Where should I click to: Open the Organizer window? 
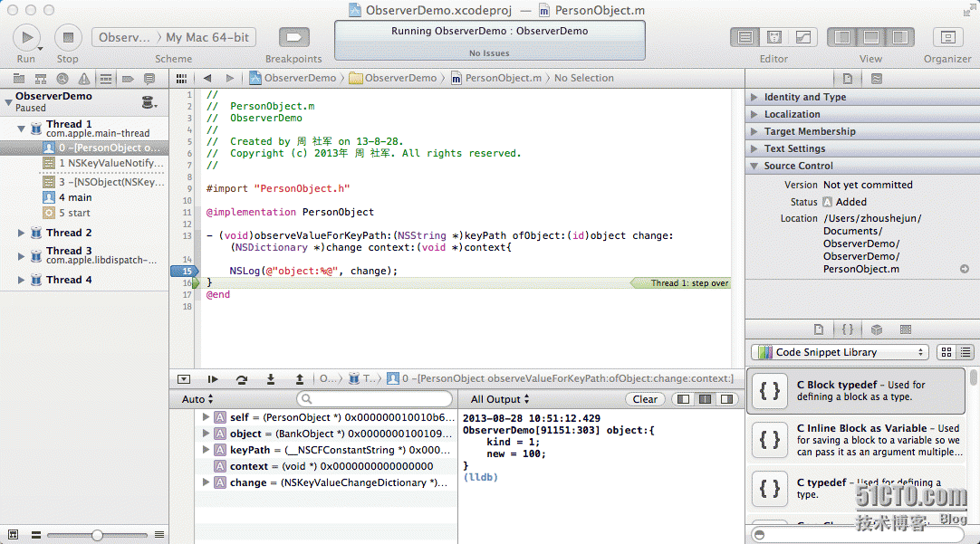947,37
